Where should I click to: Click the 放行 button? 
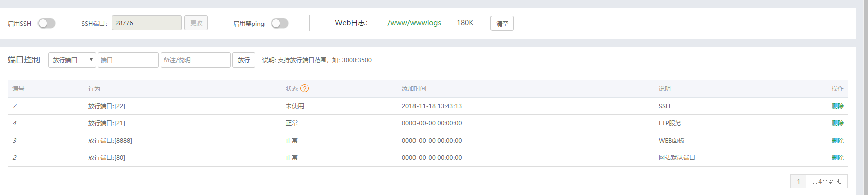click(244, 60)
